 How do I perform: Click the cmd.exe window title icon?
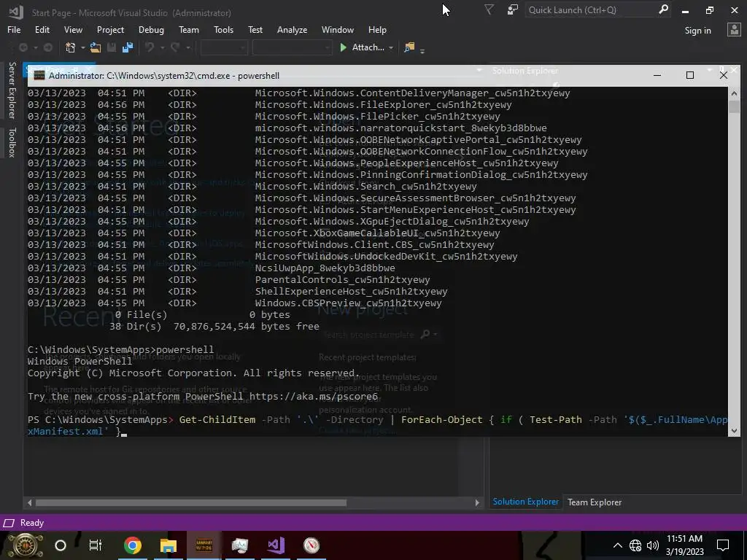pyautogui.click(x=39, y=75)
